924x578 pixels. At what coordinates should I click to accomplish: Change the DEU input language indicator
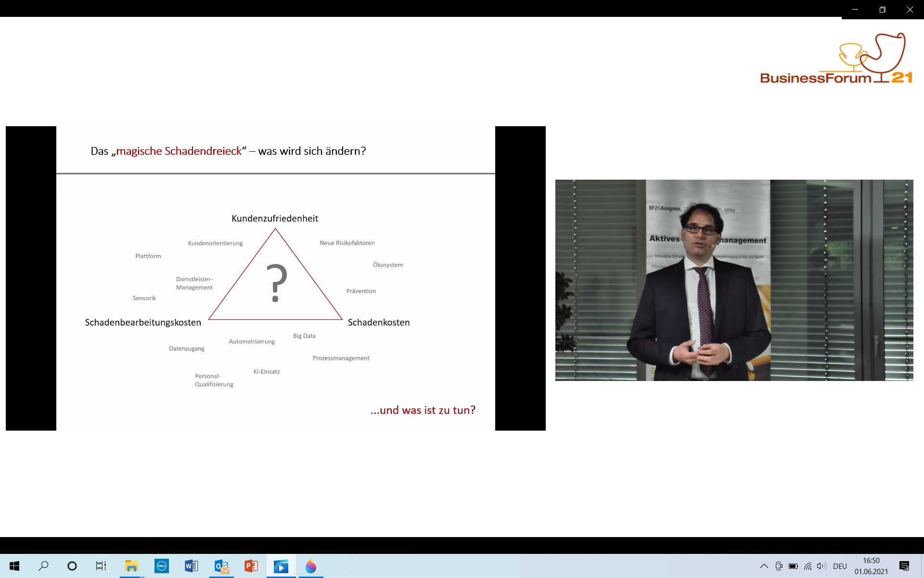click(x=840, y=566)
